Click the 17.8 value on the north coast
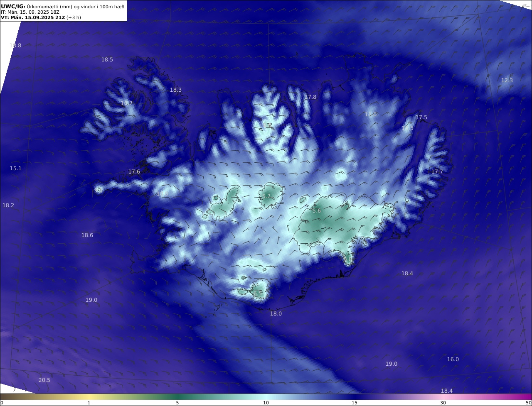Viewport: 532px width, 406px height. click(x=310, y=97)
